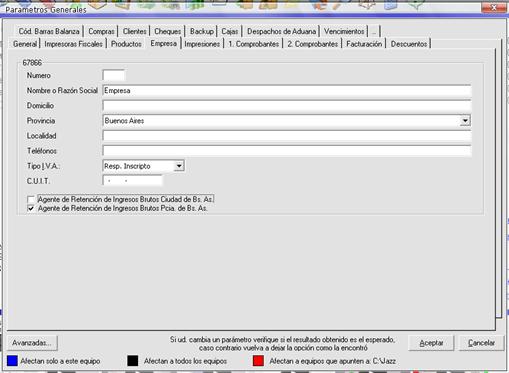Click the black 'Afectan a todos los equipos' square

coord(133,361)
